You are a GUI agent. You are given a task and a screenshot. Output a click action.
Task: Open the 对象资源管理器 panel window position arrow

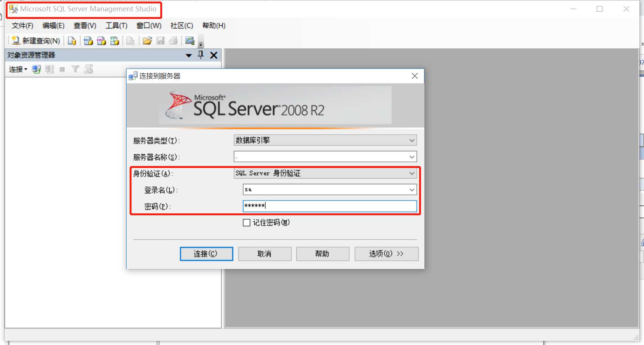coord(189,56)
